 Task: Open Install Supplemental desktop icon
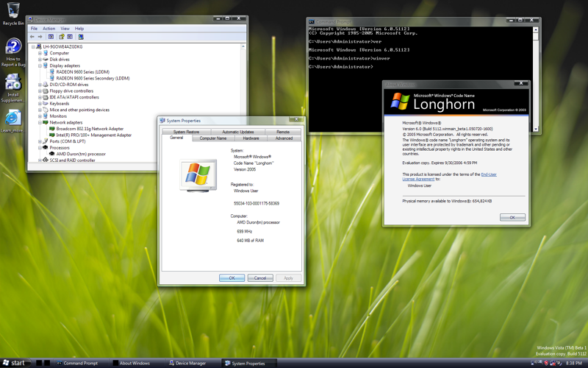pyautogui.click(x=12, y=88)
